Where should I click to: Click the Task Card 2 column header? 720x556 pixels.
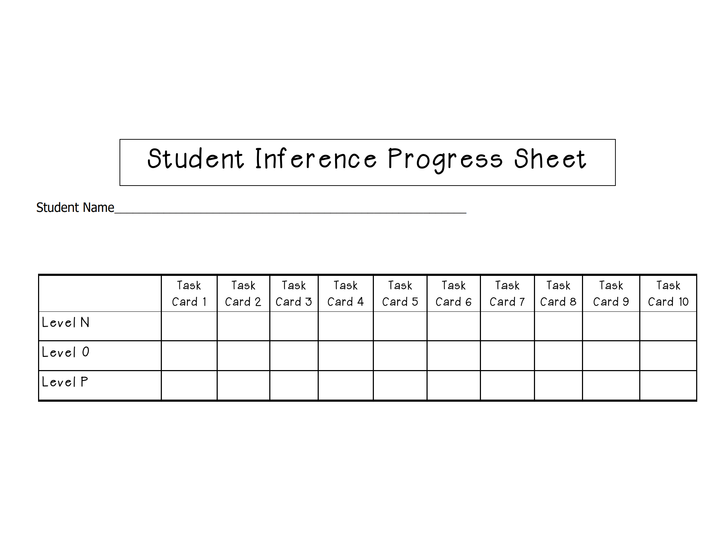click(x=243, y=293)
